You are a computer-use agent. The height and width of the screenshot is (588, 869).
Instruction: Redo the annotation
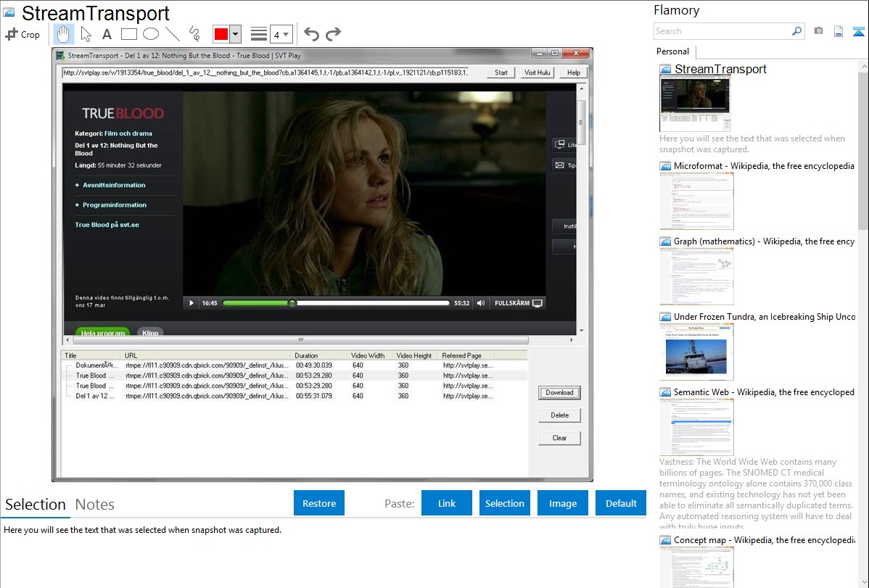333,34
